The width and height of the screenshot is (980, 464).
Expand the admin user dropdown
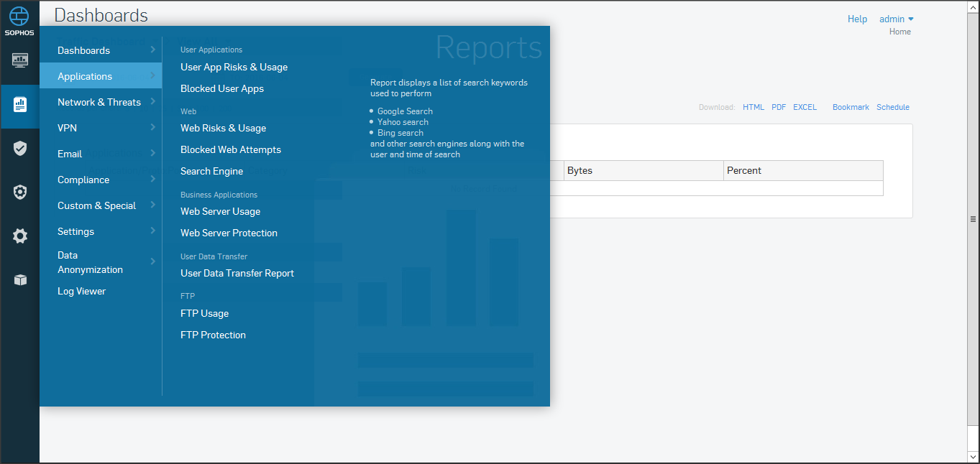pyautogui.click(x=896, y=19)
